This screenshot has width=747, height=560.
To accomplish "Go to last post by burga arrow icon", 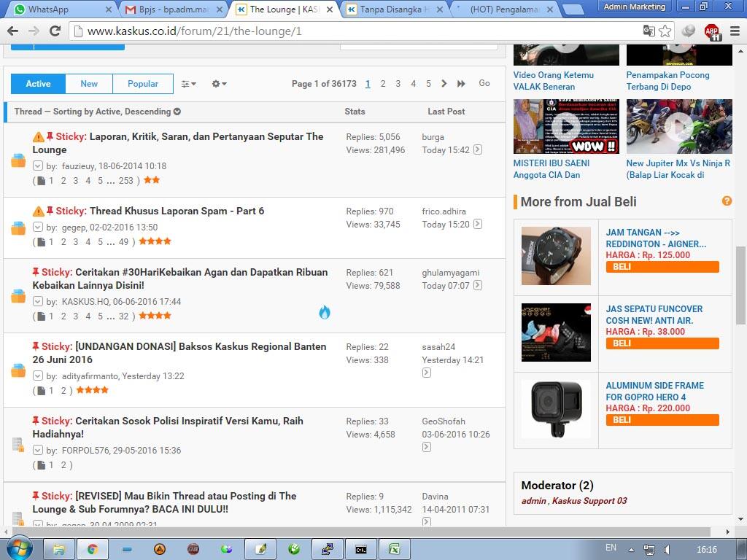I will [x=478, y=149].
